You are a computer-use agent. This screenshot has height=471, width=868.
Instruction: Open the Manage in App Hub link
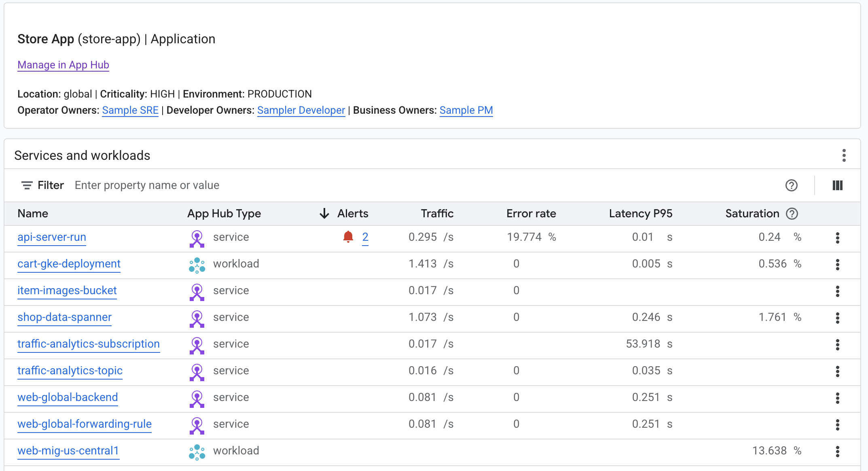[63, 65]
